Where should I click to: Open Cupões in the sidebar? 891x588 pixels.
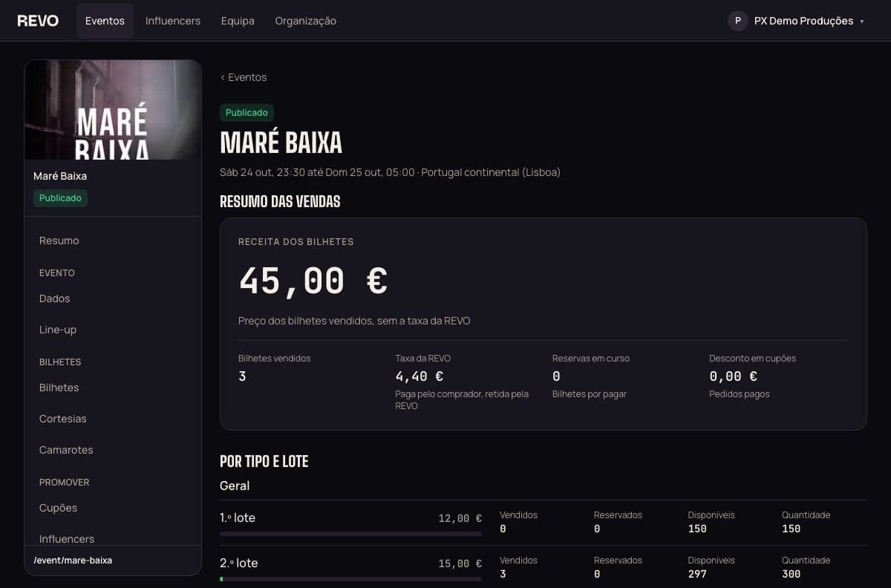[113, 508]
